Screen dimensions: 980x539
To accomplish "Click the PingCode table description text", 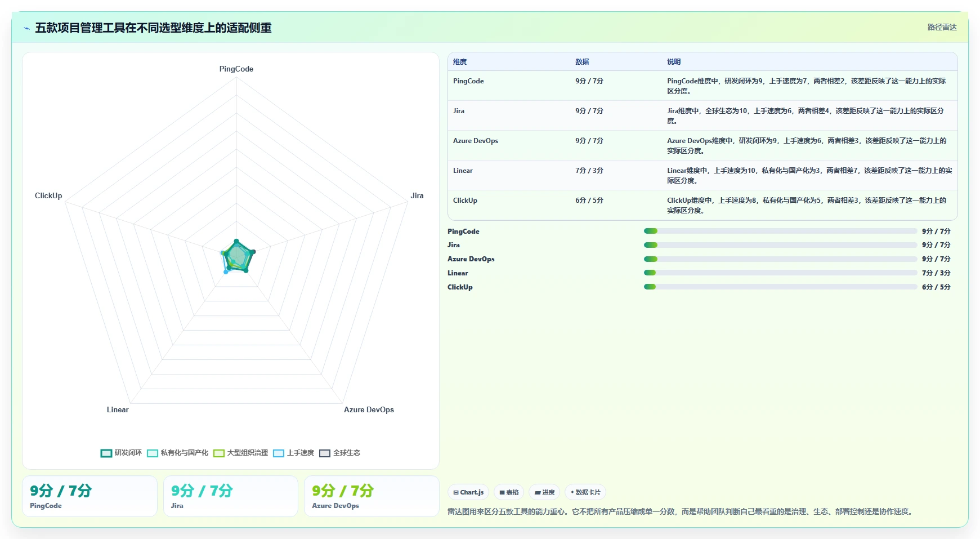I will pos(807,86).
